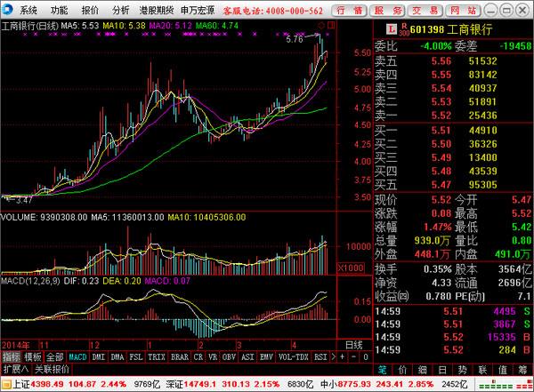Open the 系统 menu
This screenshot has height=392, width=534.
pos(28,10)
